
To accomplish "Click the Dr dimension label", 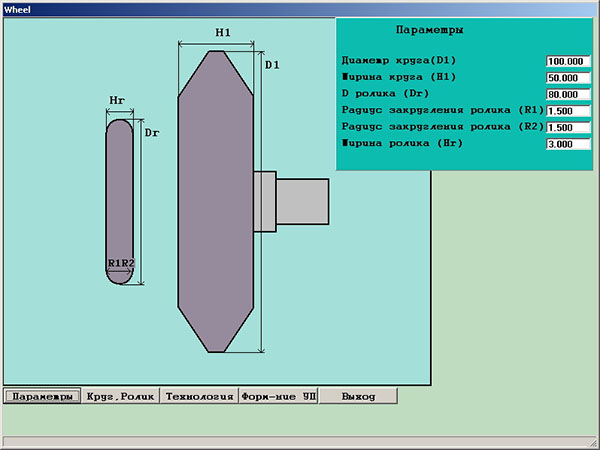I will (x=152, y=132).
